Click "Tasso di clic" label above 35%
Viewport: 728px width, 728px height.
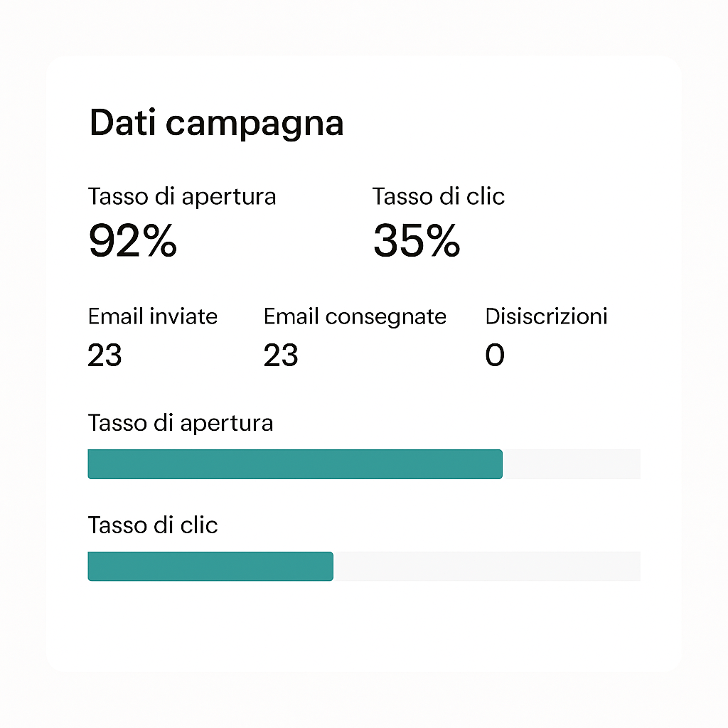[438, 197]
